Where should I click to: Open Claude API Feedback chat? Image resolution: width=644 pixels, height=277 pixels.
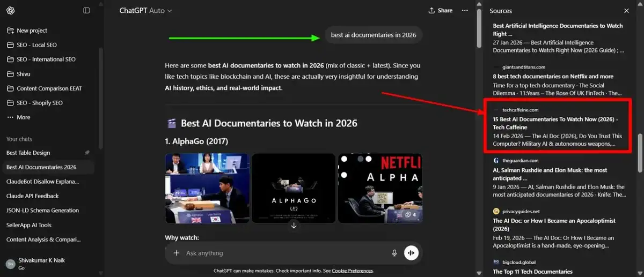click(47, 196)
